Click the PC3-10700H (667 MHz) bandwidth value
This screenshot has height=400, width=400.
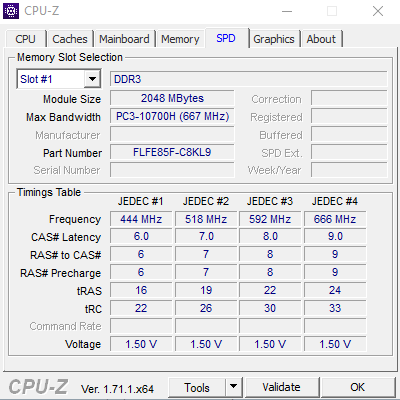tap(172, 116)
